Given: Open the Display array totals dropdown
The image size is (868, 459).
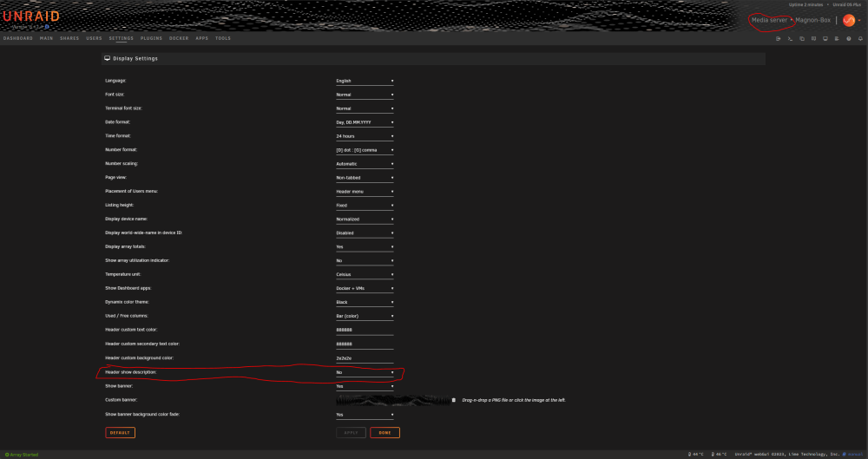Looking at the screenshot, I should click(x=365, y=247).
